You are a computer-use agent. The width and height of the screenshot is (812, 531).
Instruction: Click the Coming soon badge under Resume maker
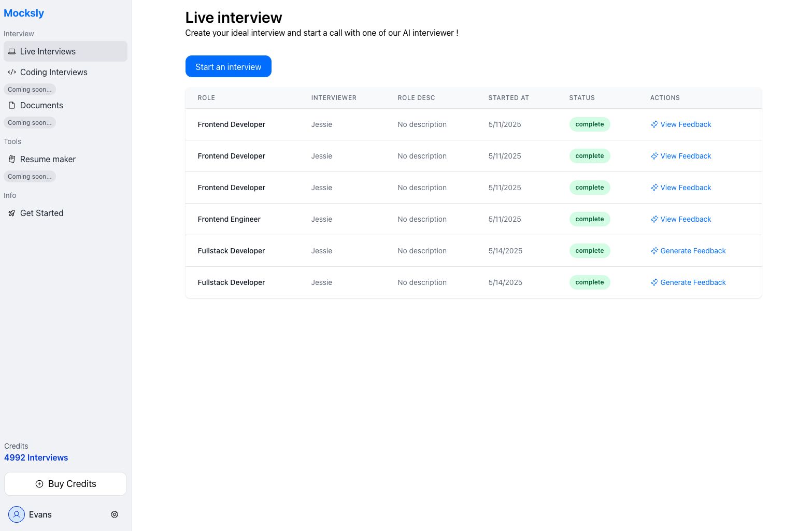(30, 177)
